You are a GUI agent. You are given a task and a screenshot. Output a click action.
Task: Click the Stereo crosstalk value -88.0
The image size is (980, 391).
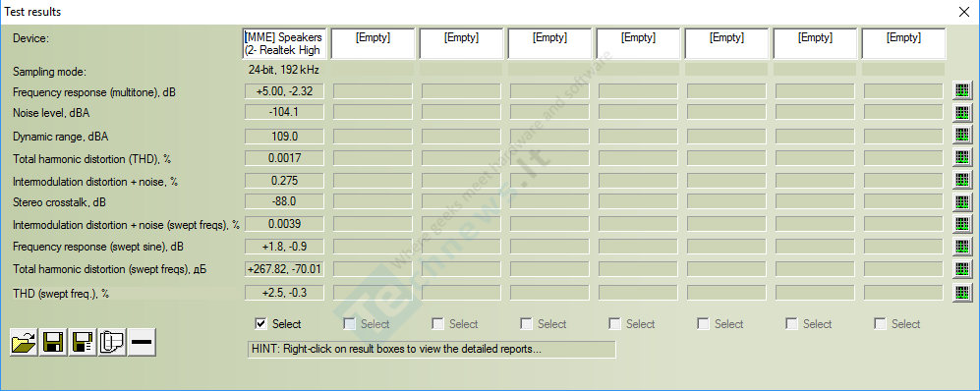pos(284,201)
